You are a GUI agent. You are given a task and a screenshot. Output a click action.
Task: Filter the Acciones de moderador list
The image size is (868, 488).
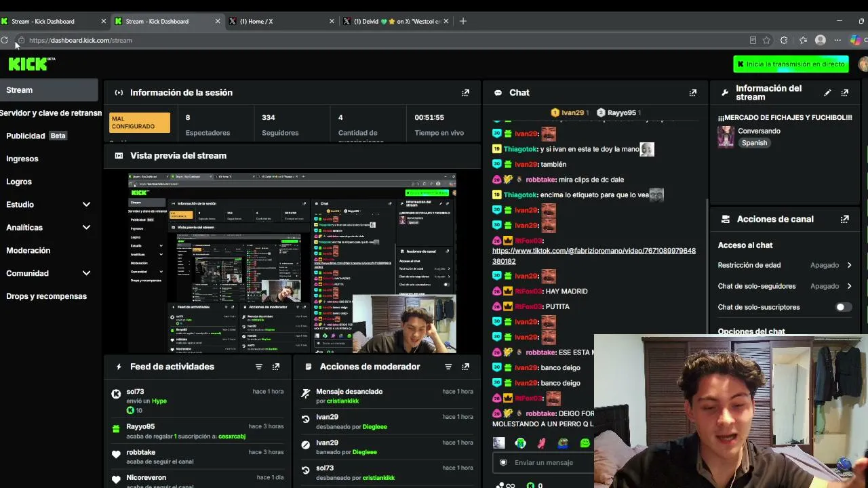coord(448,367)
